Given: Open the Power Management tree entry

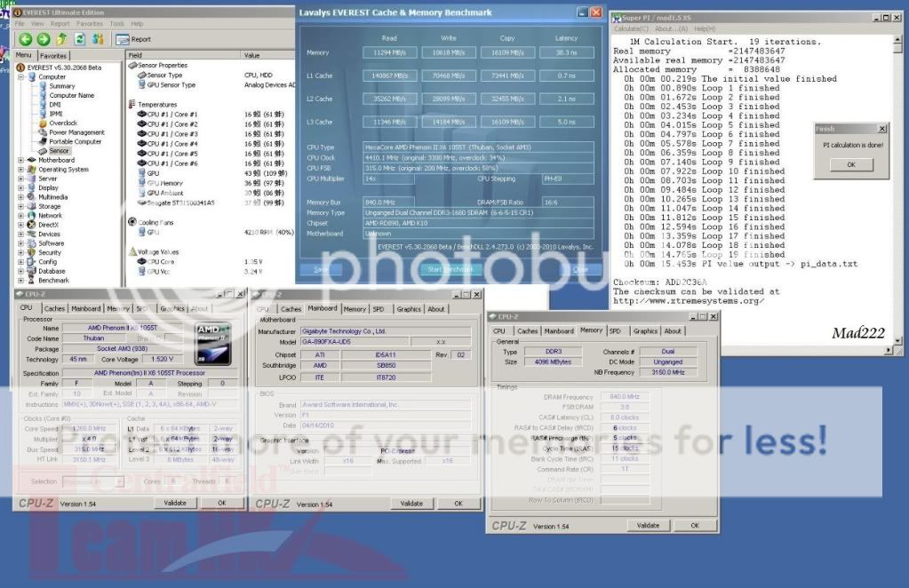Looking at the screenshot, I should coord(76,132).
